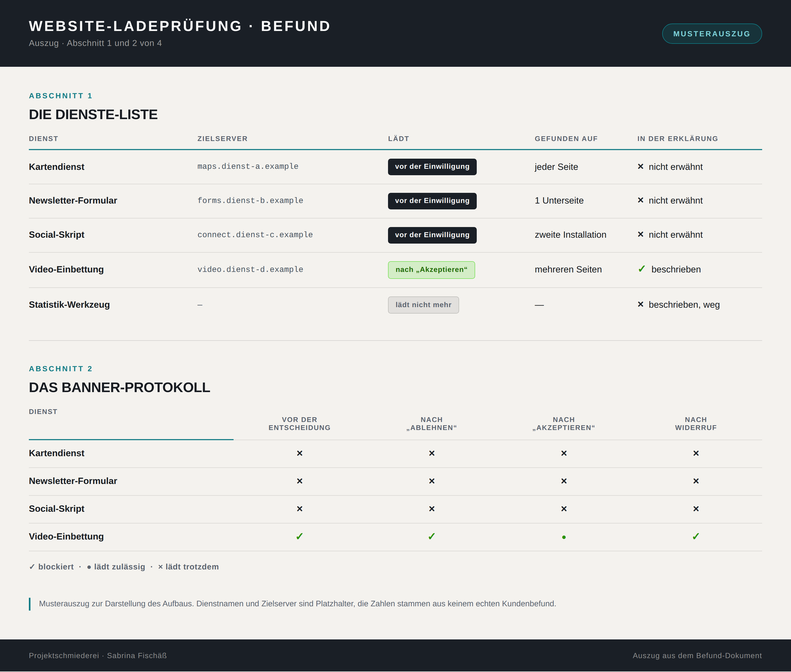This screenshot has width=791, height=672.
Task: Click Video-Einbettung green dot under 'Nach „Akzeptieren“'
Action: 564,537
